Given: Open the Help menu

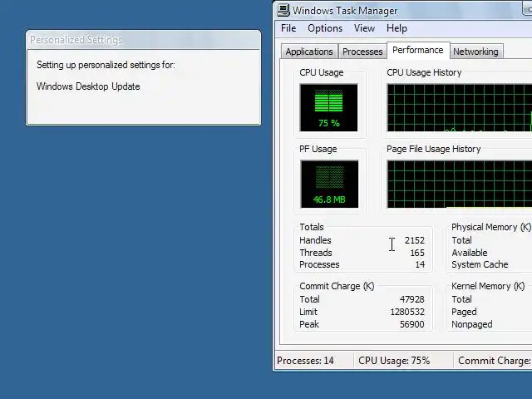Looking at the screenshot, I should point(397,28).
